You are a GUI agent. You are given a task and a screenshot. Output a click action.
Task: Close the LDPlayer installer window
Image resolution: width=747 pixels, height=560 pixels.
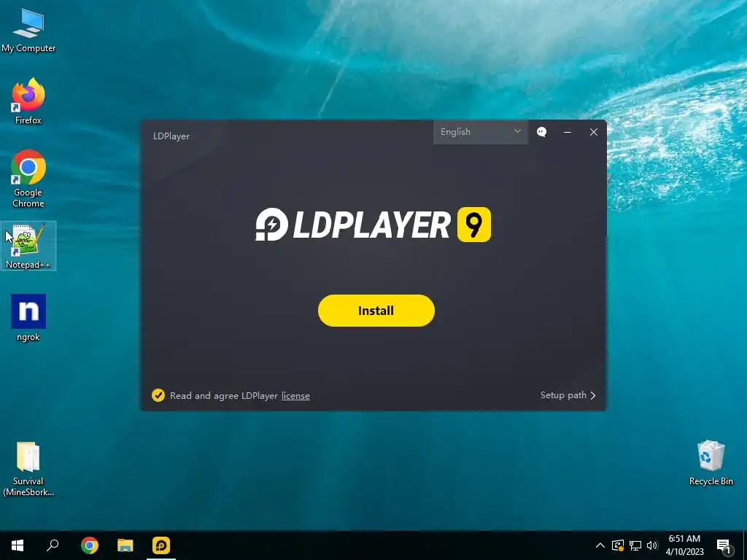(x=594, y=132)
